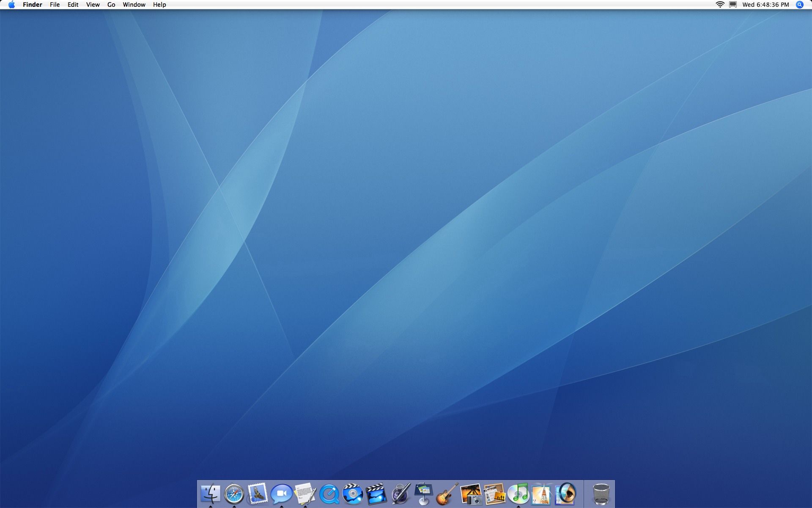The image size is (812, 508).
Task: Open Finder from the Dock
Action: 210,494
